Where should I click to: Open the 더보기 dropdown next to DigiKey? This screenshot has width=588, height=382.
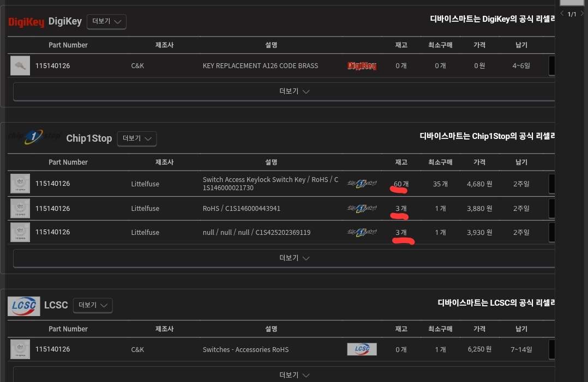pos(106,22)
